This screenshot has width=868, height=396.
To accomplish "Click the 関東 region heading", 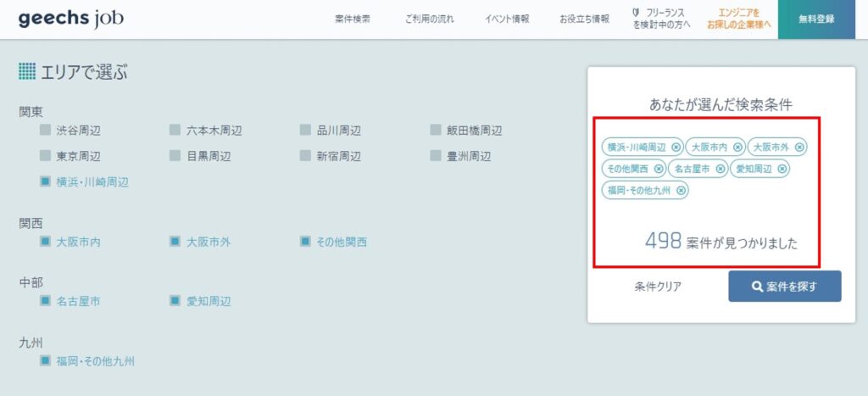I will [31, 112].
